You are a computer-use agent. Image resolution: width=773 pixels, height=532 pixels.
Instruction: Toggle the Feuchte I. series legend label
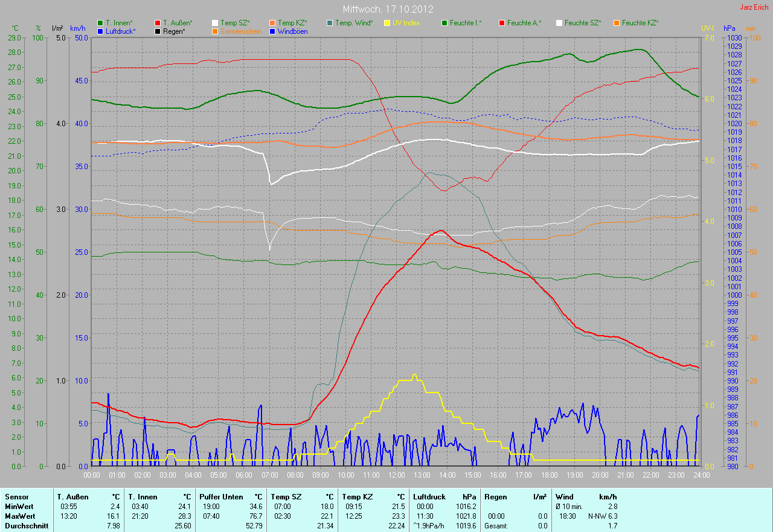pyautogui.click(x=466, y=23)
